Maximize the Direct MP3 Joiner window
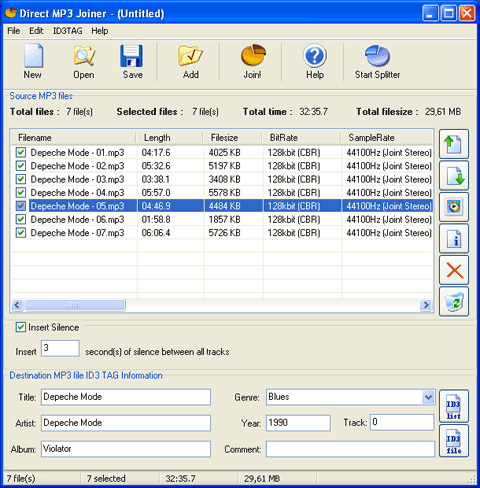Viewport: 480px width, 488px height. 449,14
